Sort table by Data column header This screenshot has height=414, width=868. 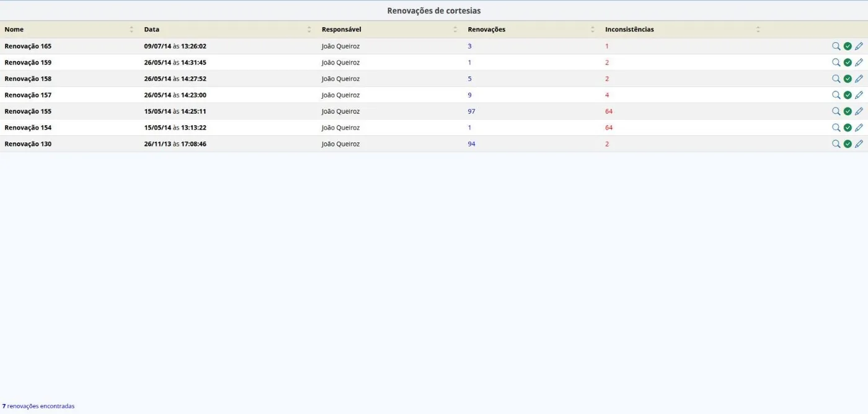228,29
